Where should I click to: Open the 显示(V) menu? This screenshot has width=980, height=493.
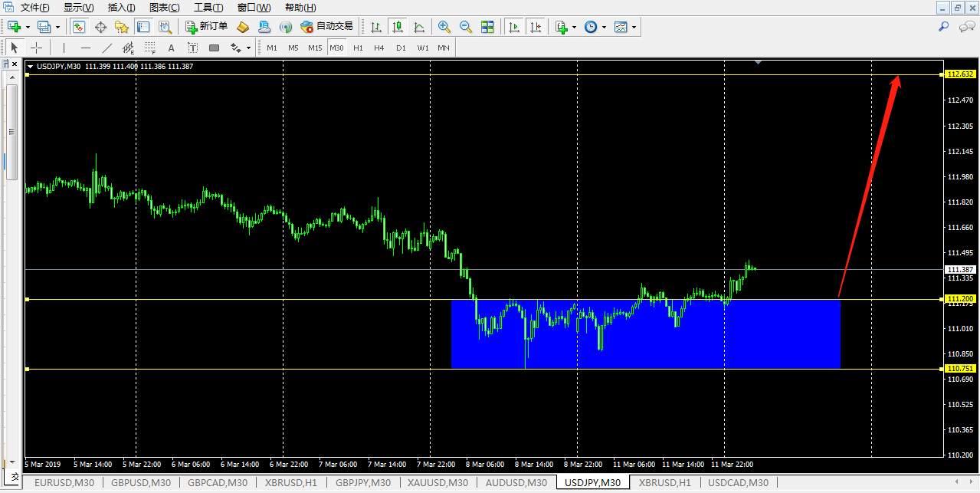pos(79,8)
